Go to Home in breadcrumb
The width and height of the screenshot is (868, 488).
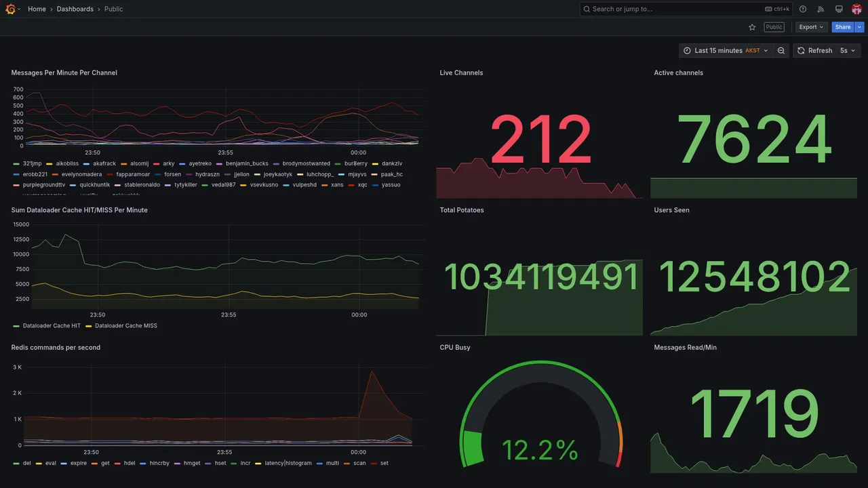[37, 9]
